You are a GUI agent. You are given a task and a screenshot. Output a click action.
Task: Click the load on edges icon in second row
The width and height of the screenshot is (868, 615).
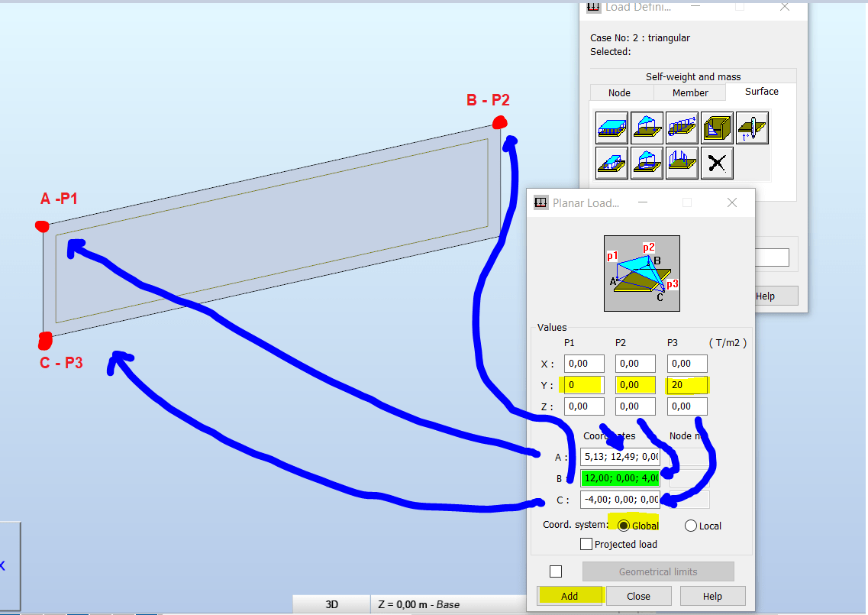[682, 163]
